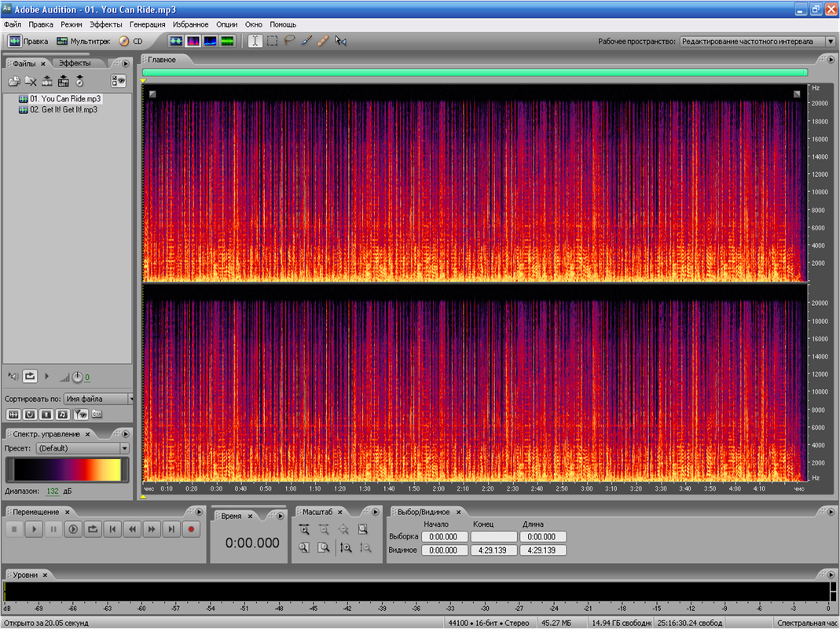Click the Close File icon in Files panel
Viewport: 840px width, 629px height.
tap(31, 81)
